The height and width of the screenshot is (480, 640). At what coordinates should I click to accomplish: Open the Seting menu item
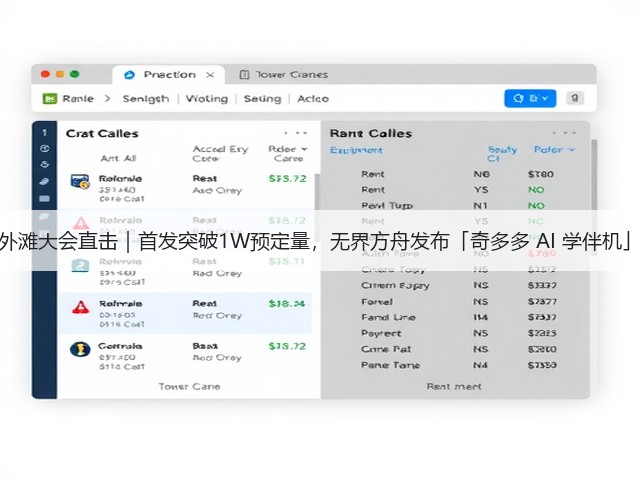(x=262, y=99)
